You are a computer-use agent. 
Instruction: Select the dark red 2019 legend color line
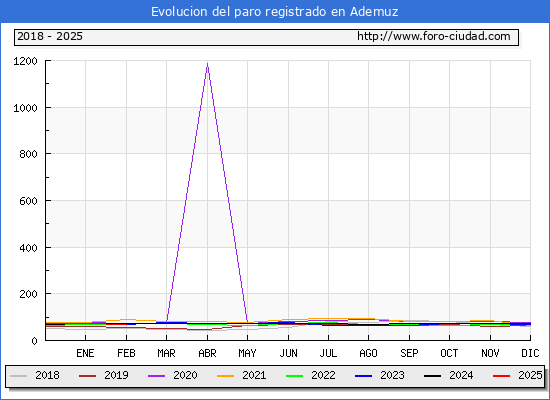[x=87, y=376]
